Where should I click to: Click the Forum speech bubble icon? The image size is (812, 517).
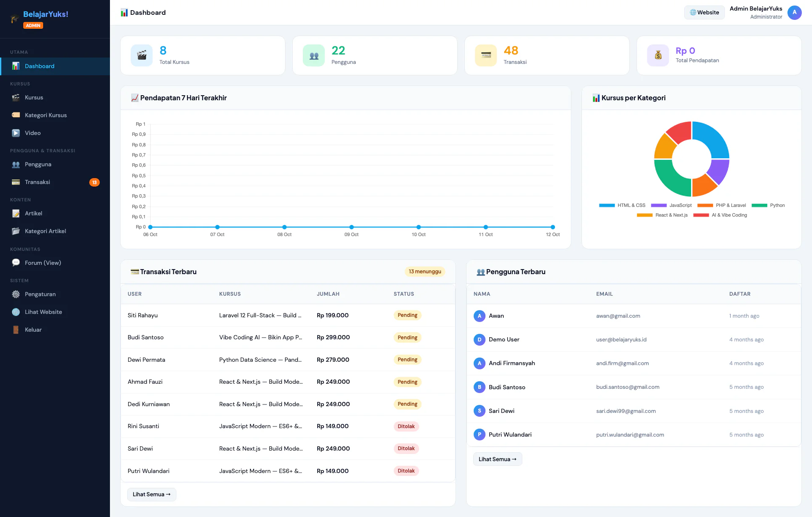[16, 262]
